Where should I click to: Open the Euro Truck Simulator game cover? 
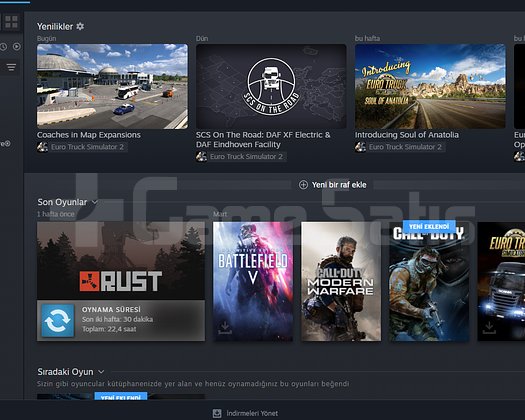[x=501, y=281]
